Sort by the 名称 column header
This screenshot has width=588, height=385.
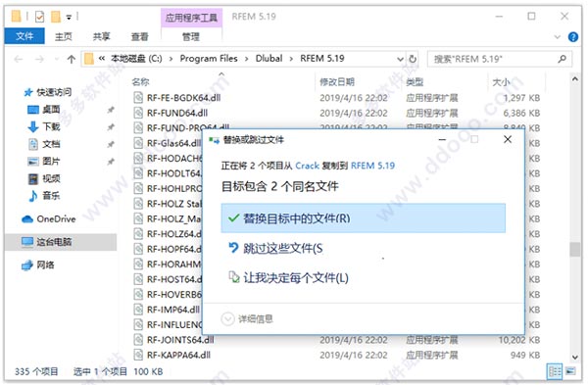point(140,81)
